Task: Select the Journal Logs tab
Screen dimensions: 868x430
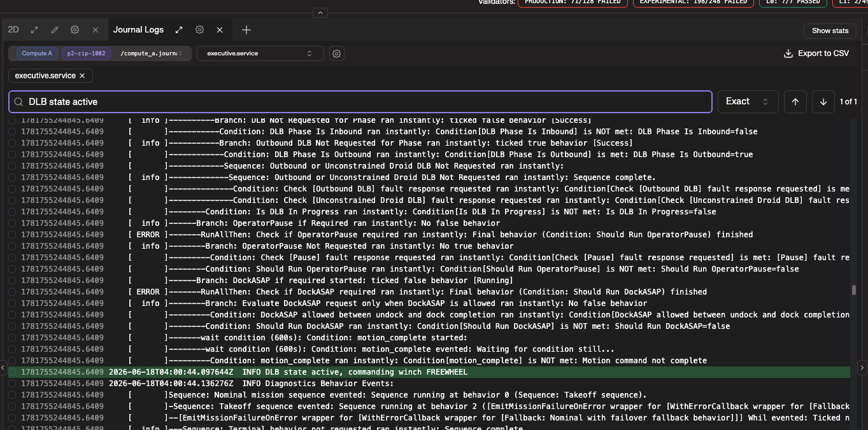Action: pos(138,30)
